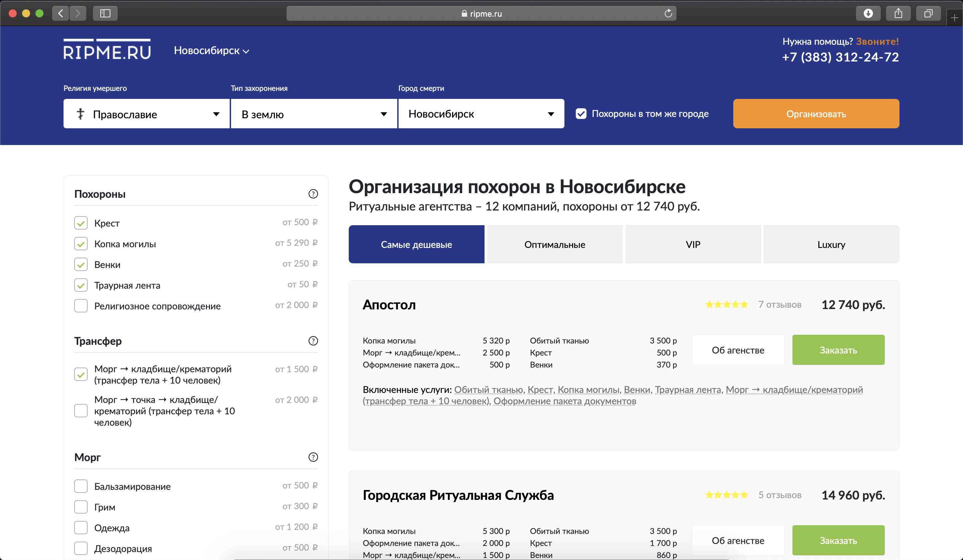Click the question mark icon beside Морг

click(x=313, y=457)
